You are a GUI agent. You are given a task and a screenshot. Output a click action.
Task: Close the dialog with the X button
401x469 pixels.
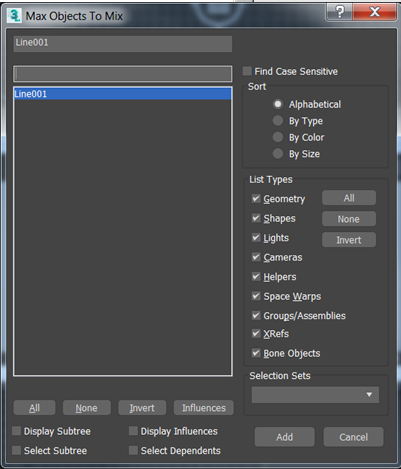tap(375, 12)
